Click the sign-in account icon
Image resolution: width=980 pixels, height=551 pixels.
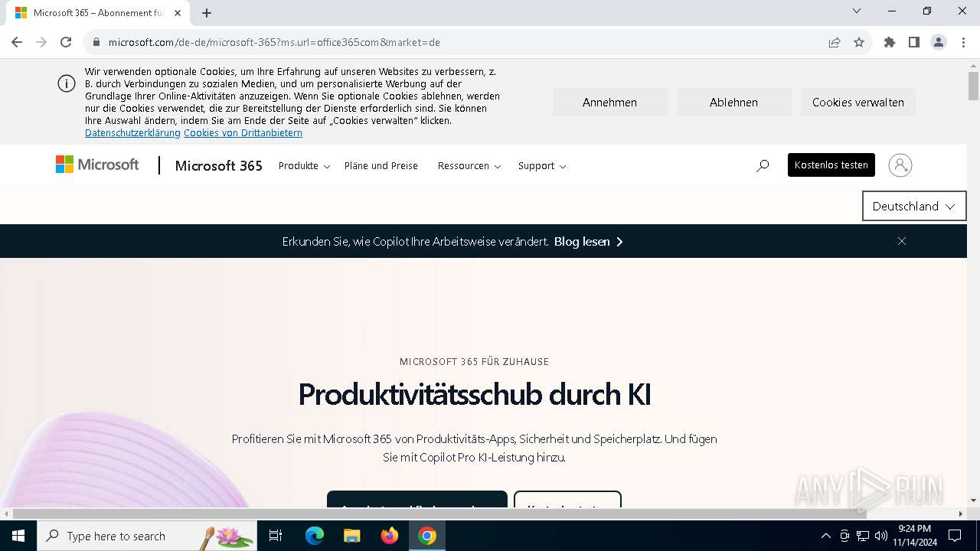click(900, 165)
